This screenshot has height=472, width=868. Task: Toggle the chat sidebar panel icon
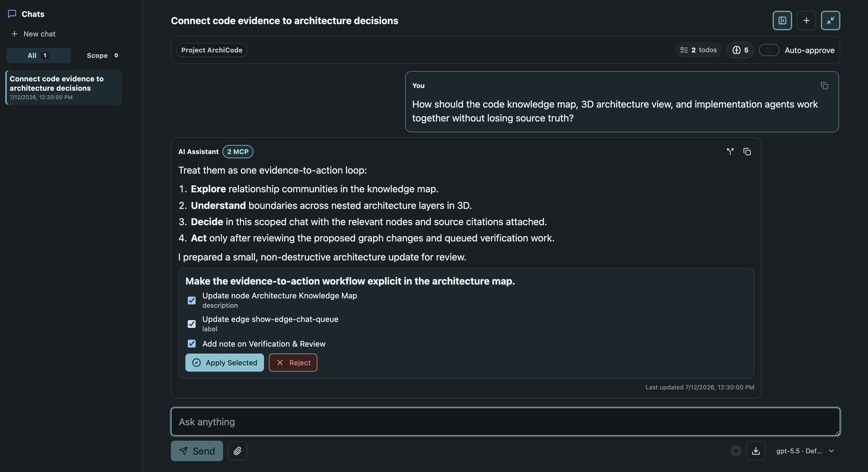pos(782,20)
